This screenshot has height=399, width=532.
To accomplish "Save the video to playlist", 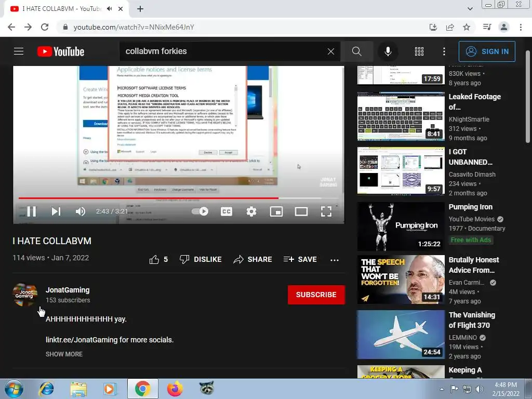I will coord(300,260).
